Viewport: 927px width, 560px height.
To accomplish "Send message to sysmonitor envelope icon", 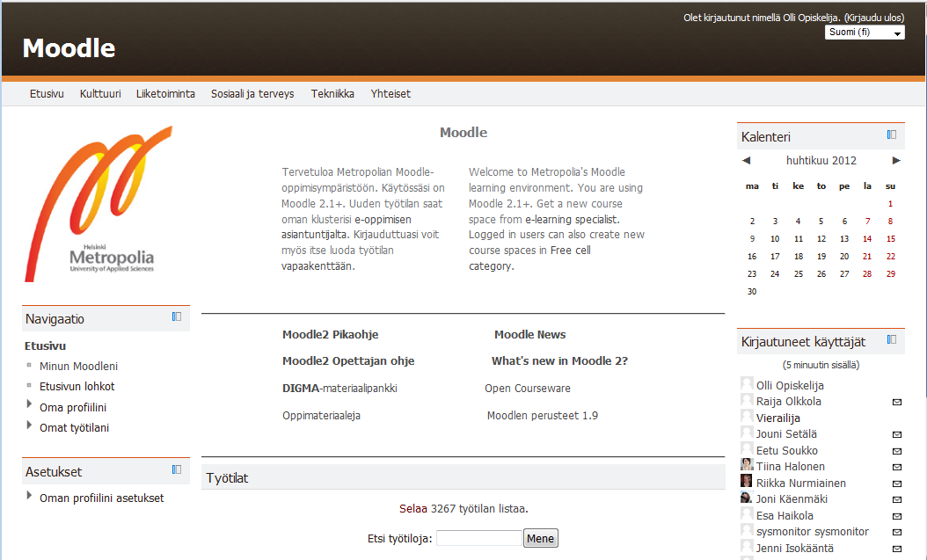I will click(897, 532).
